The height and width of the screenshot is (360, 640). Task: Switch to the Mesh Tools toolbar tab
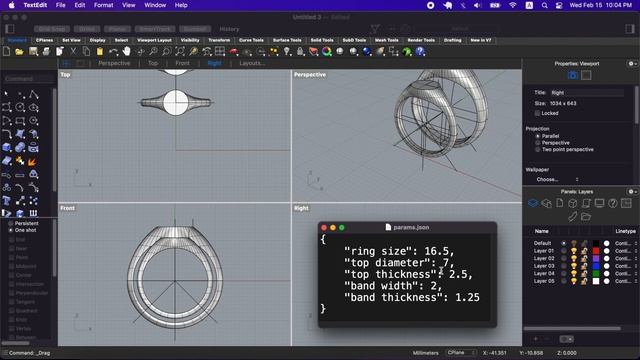coord(386,40)
